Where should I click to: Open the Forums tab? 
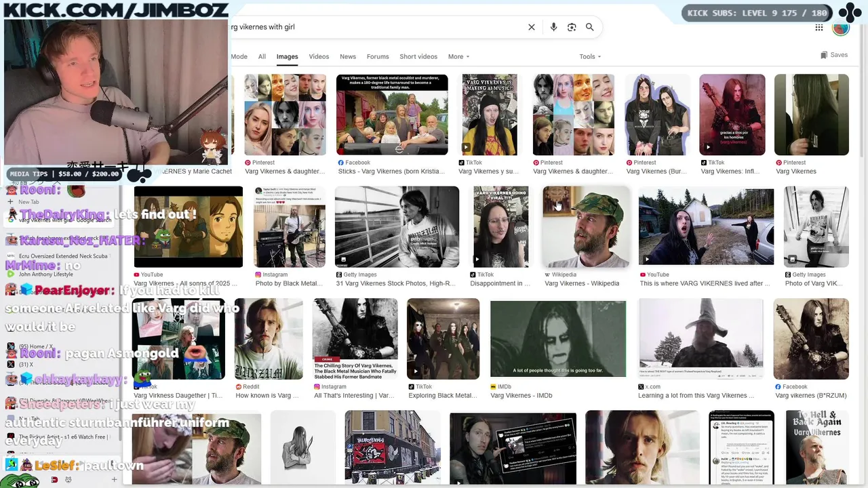378,57
